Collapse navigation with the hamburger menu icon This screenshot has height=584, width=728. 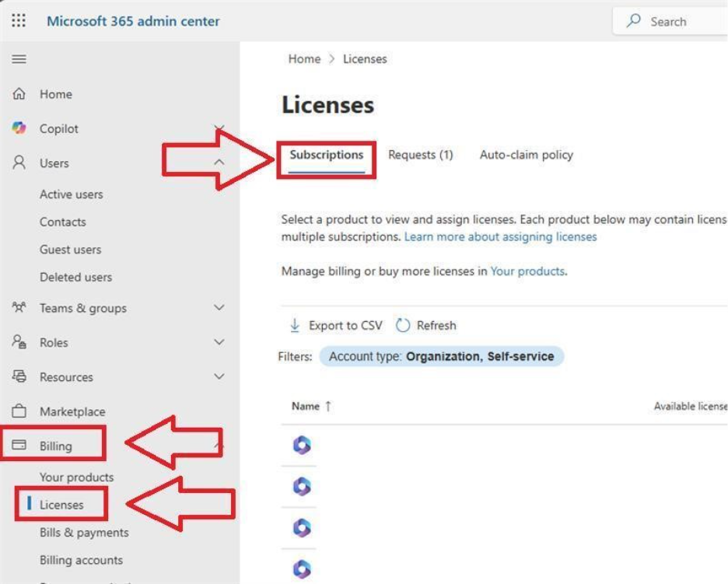(19, 59)
